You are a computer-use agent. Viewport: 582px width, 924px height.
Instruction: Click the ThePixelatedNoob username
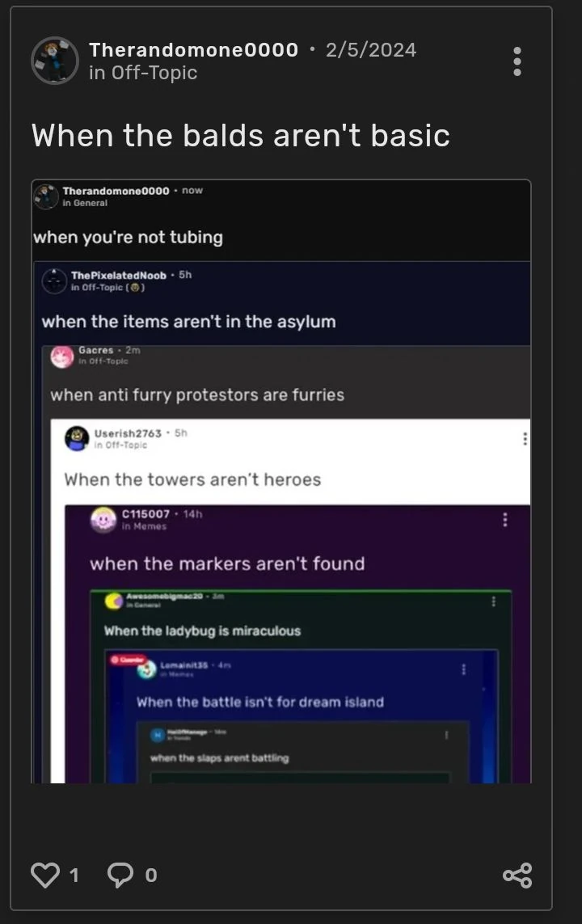(x=118, y=276)
